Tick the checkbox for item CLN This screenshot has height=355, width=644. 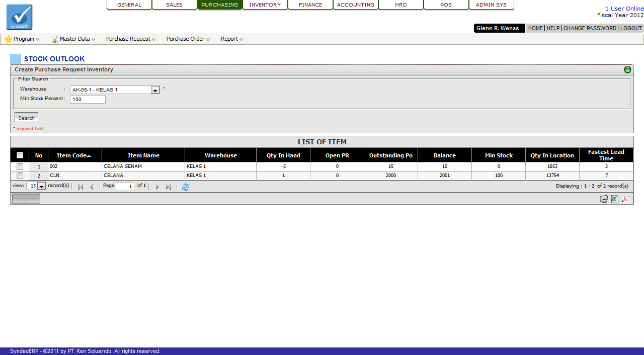[20, 175]
